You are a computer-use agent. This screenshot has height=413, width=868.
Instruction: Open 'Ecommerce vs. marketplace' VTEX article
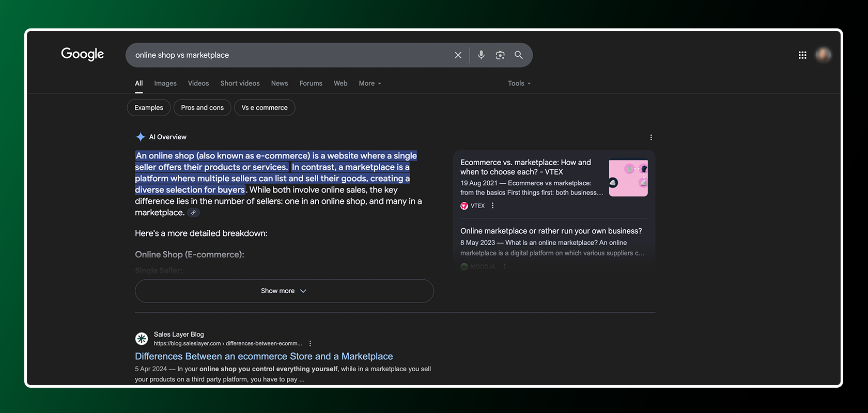(x=525, y=167)
